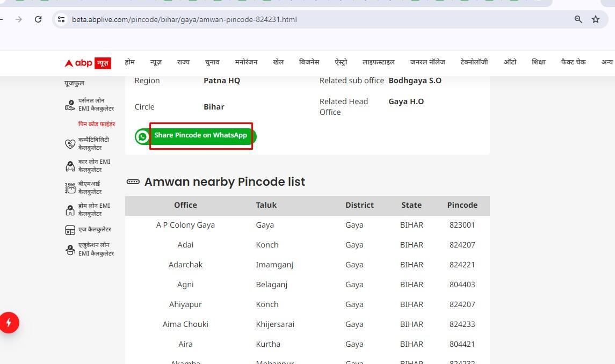Click the red lightning bolt floating button
Viewport: 615px width, 364px height.
pyautogui.click(x=9, y=323)
